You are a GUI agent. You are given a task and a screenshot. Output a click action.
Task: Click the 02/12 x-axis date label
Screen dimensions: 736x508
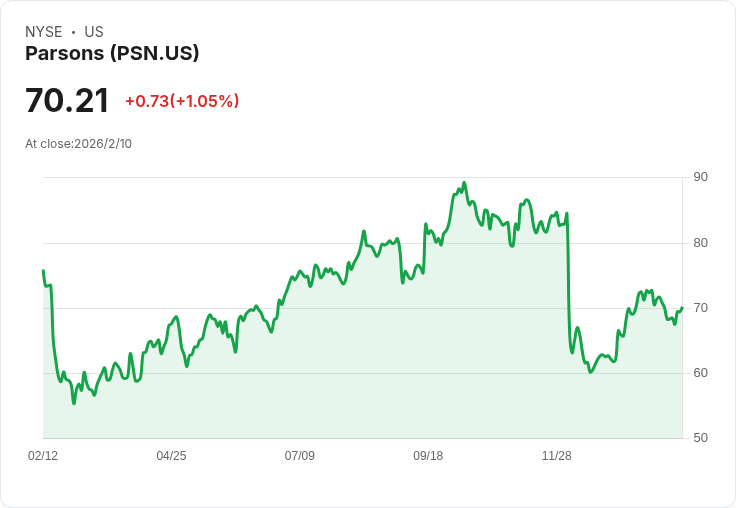coord(43,455)
